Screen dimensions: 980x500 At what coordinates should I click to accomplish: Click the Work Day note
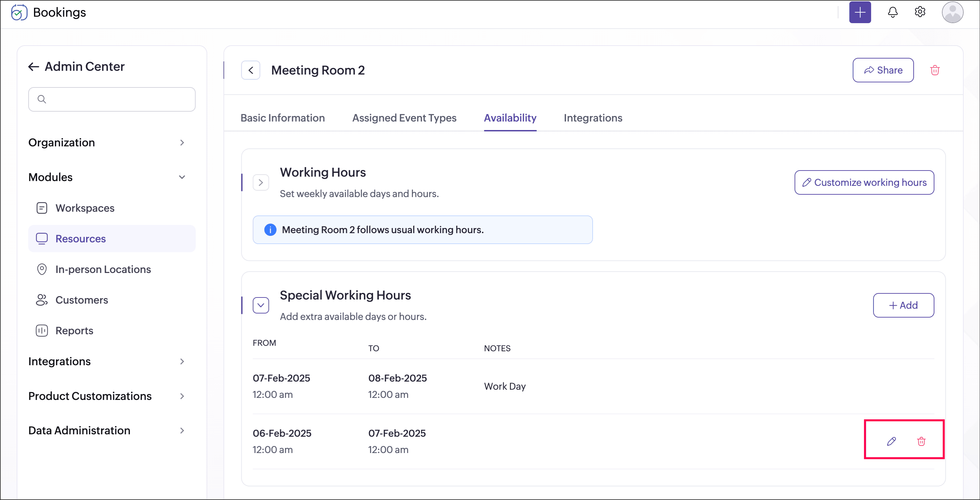[505, 387]
